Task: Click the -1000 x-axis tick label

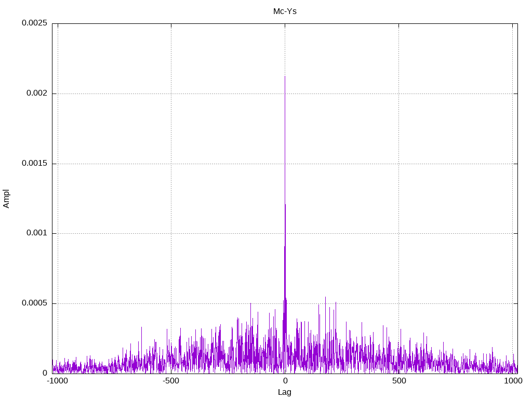Action: [x=57, y=381]
